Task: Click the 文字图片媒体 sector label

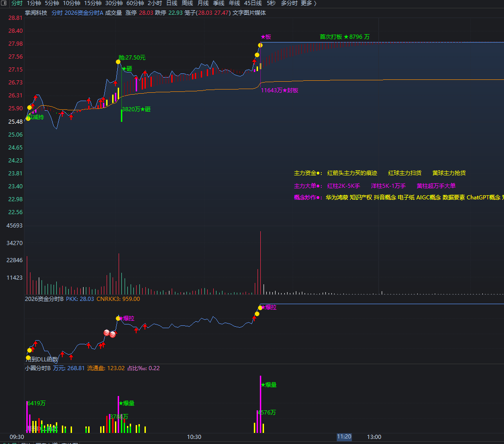Action: 249,13
